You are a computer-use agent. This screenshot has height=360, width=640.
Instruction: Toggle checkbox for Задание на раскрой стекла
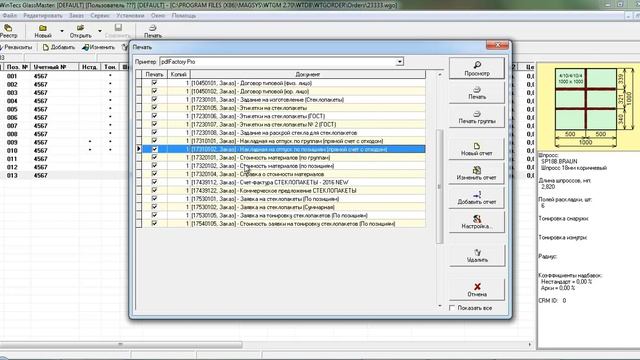(154, 133)
